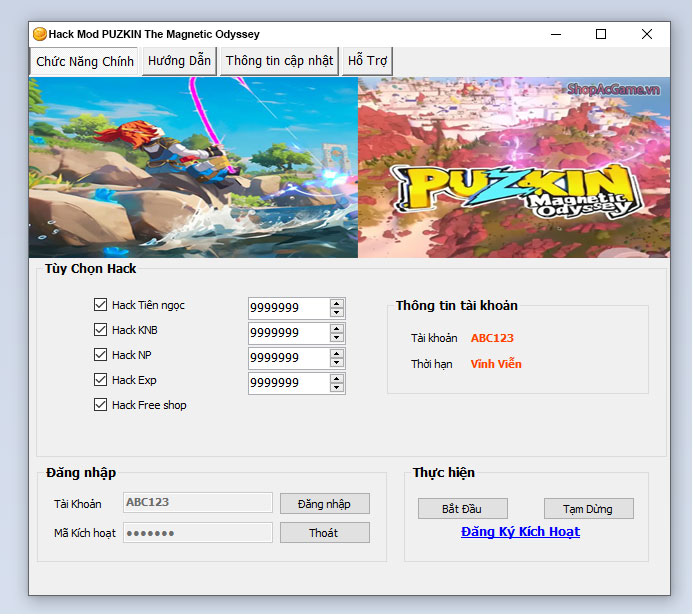Click the Thoát button
The height and width of the screenshot is (616, 693).
coord(325,533)
